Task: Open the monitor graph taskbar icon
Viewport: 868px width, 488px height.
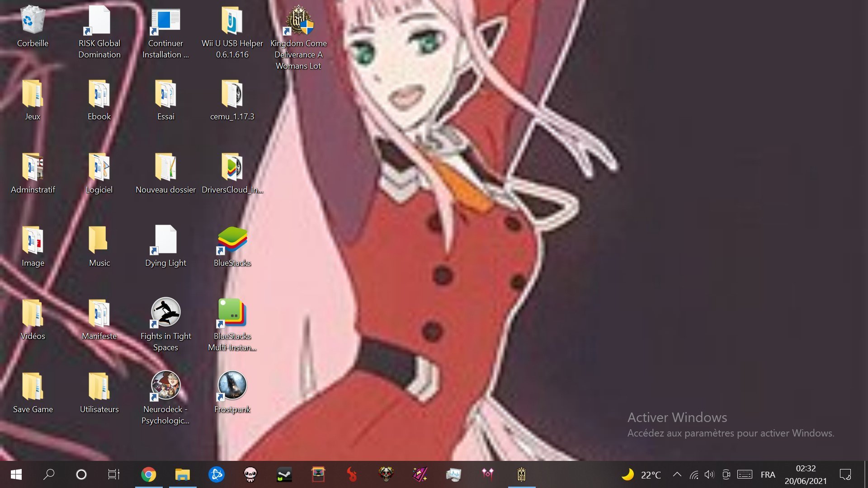Action: [x=454, y=474]
